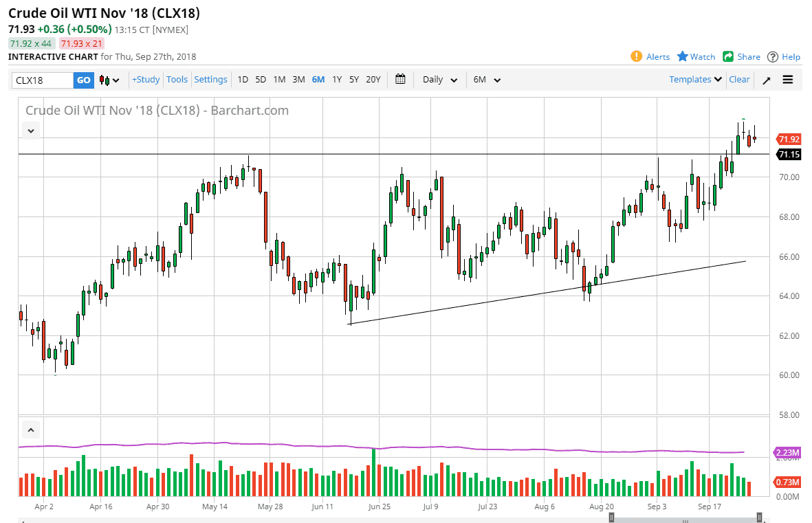Screen dimensions: 812x523
Task: Select the 1Y time range
Action: pyautogui.click(x=337, y=80)
